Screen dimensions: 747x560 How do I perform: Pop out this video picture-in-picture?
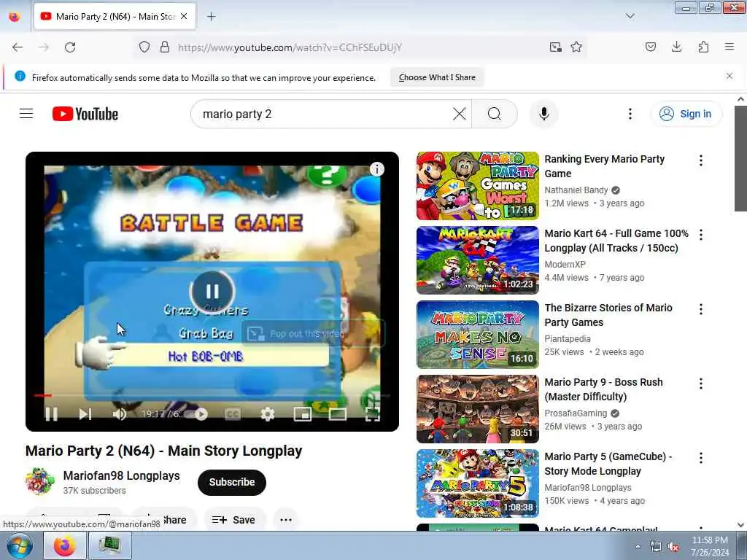313,333
